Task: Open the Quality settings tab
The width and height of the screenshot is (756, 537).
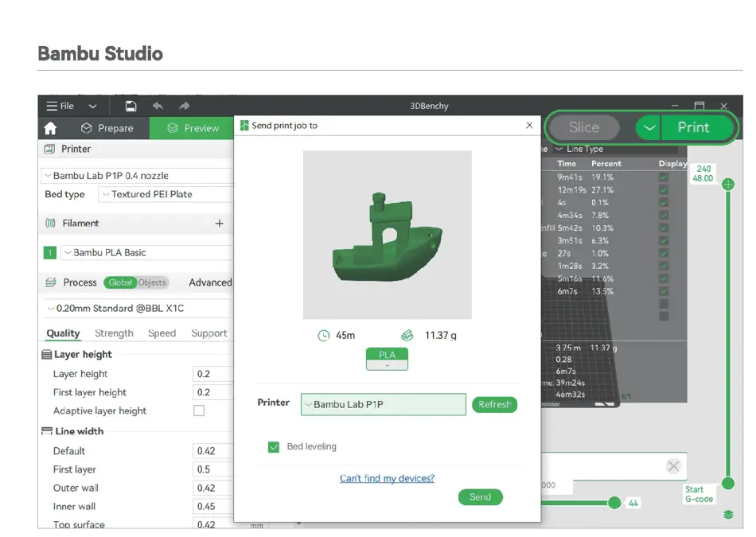Action: tap(63, 333)
